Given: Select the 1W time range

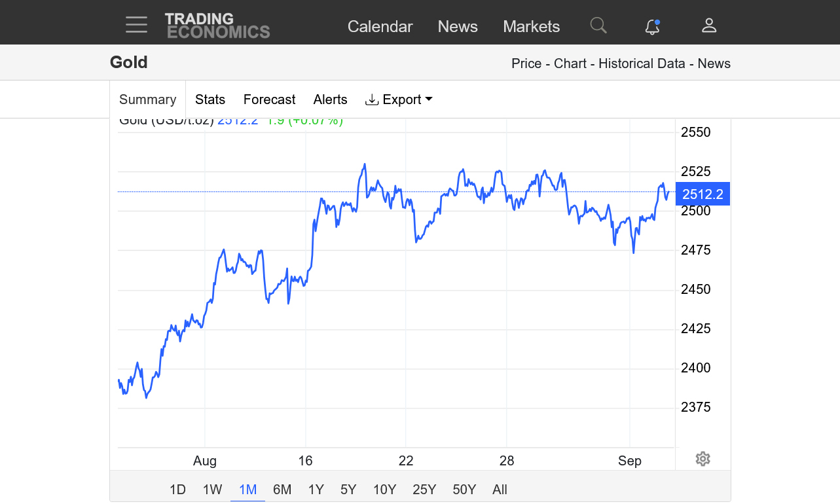Looking at the screenshot, I should tap(212, 490).
